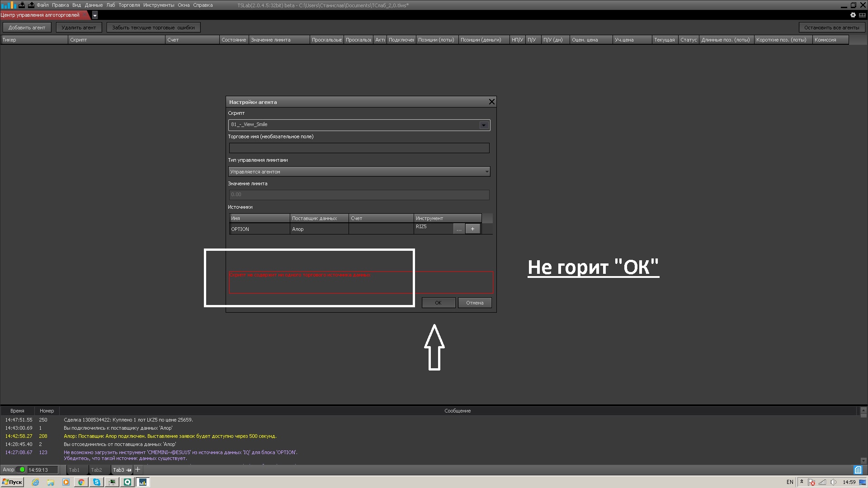
Task: Click the load workspace download-arrow icon
Action: coord(21,5)
